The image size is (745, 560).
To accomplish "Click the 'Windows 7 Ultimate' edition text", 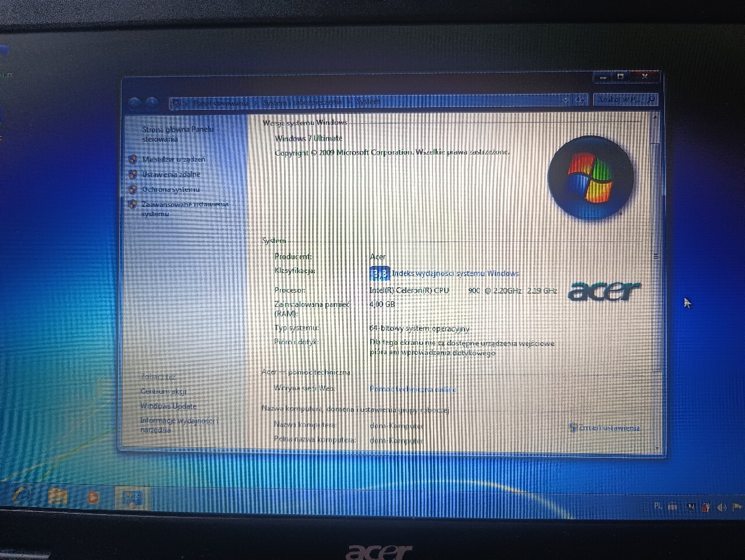I will pyautogui.click(x=308, y=138).
